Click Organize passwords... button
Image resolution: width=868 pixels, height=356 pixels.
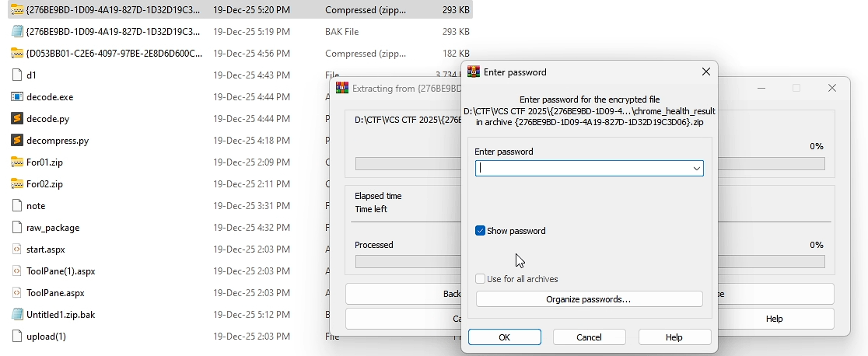(589, 299)
